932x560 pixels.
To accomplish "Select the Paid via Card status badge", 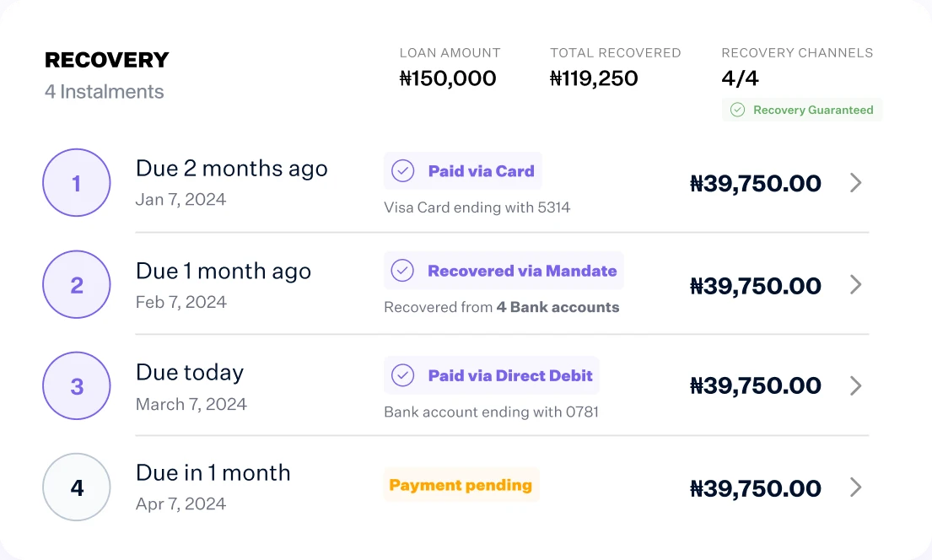I will tap(463, 171).
